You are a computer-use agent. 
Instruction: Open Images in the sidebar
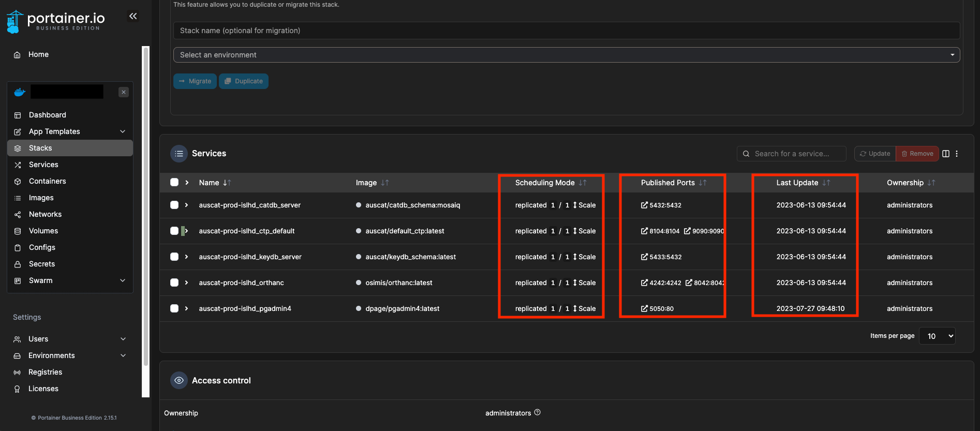70,198
